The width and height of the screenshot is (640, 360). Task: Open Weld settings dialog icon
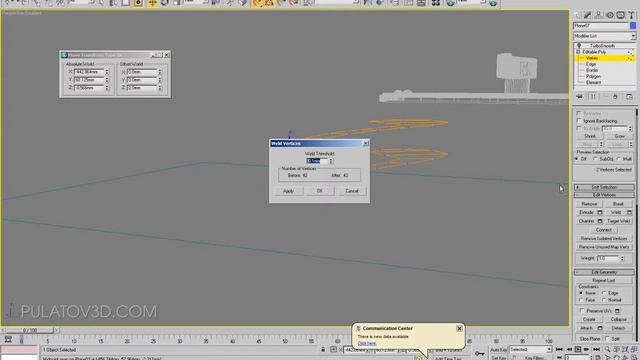point(629,212)
